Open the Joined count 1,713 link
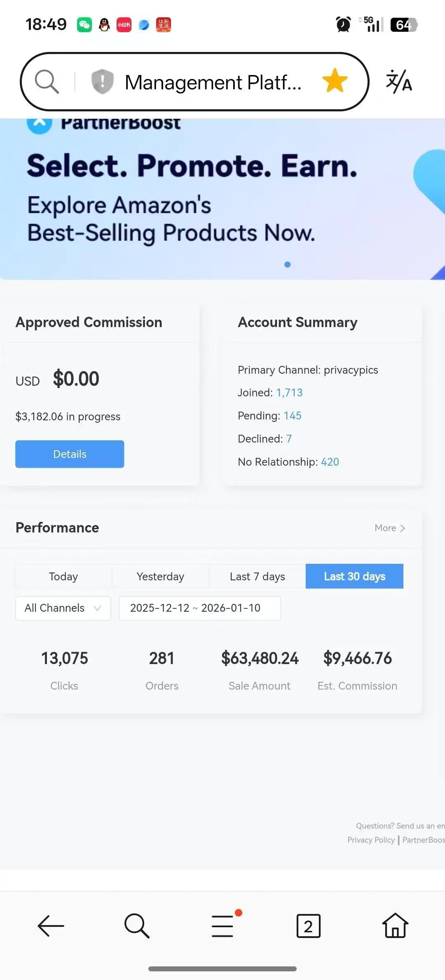Screen dimensions: 445x980 tap(289, 393)
